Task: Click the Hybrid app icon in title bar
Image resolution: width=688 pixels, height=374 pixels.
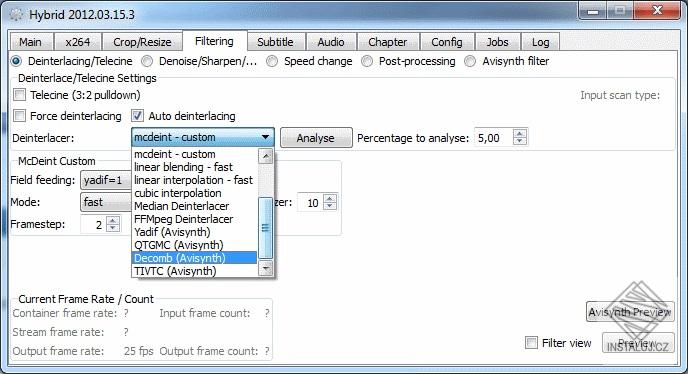Action: [x=16, y=14]
